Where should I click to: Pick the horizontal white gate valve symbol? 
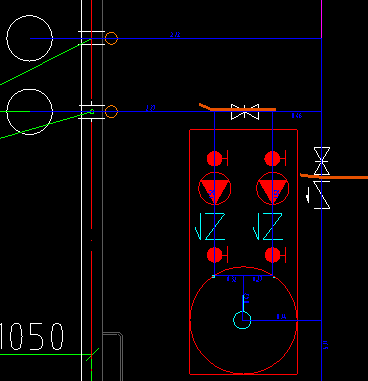tap(245, 112)
